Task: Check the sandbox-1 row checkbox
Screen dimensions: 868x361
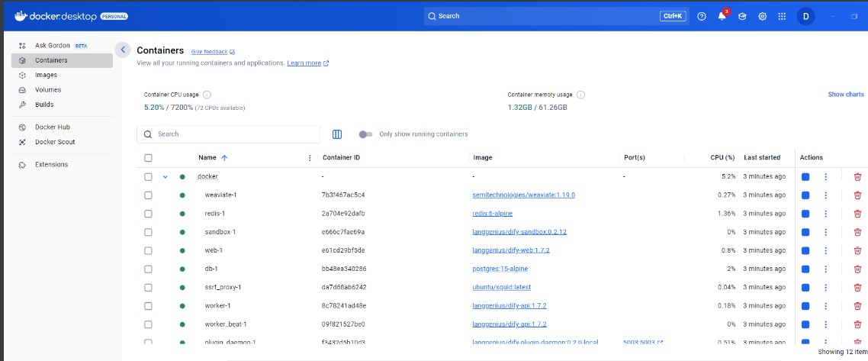Action: coord(148,232)
